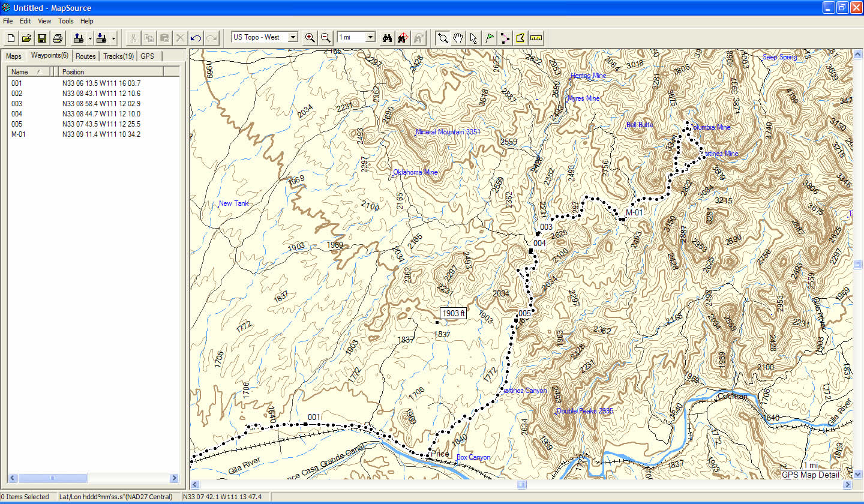Screen dimensions: 864x504
Task: Click the Print toolbar icon
Action: (58, 38)
